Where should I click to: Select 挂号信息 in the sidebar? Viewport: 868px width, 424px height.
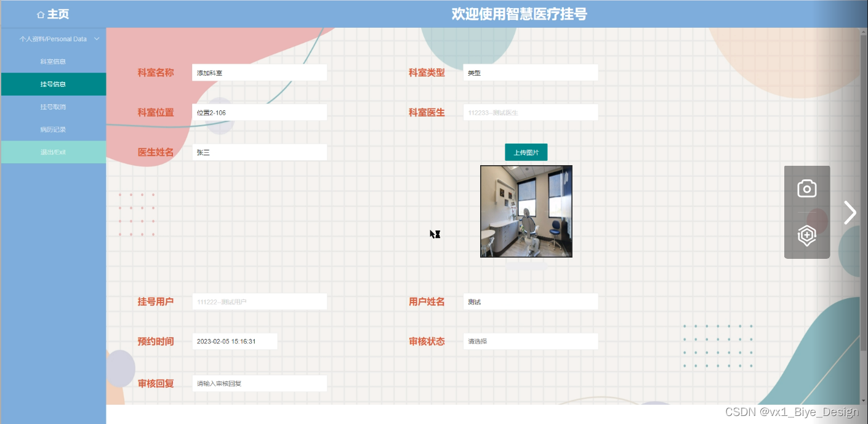(x=53, y=84)
